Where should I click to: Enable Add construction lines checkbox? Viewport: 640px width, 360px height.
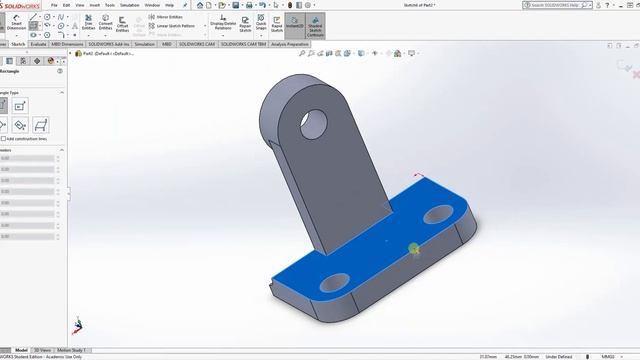coord(3,139)
